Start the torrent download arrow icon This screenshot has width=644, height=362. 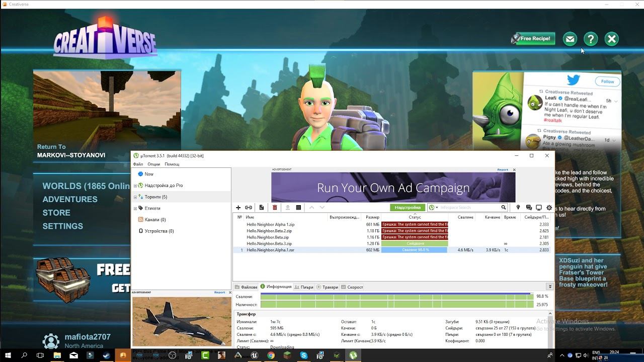point(288,208)
